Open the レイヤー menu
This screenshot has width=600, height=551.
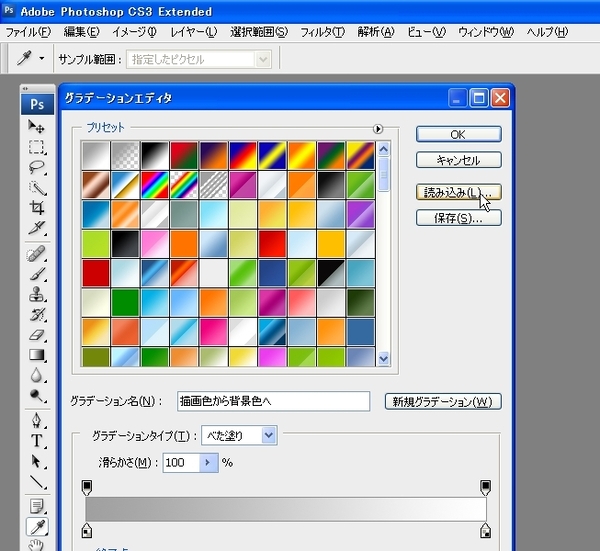192,32
